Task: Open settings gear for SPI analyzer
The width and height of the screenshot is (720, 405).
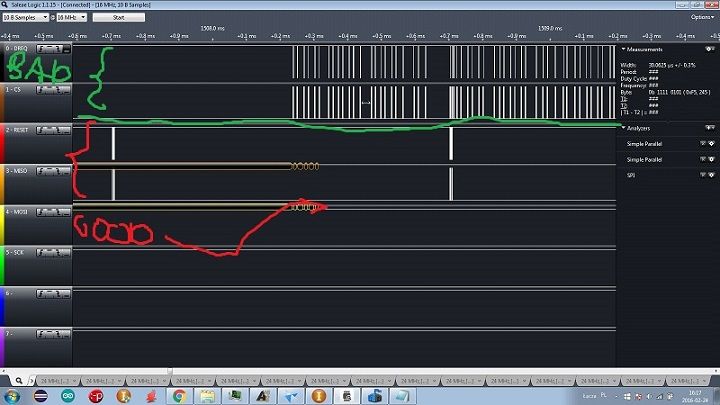Action: tap(712, 175)
